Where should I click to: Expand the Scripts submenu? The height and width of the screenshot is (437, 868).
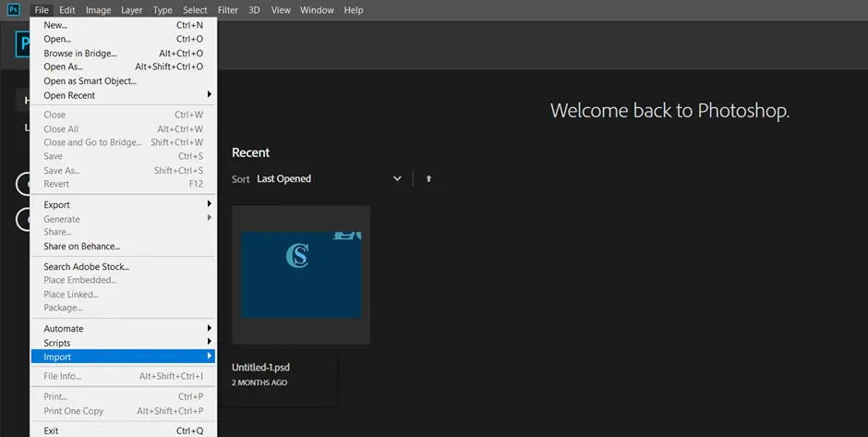pyautogui.click(x=124, y=343)
